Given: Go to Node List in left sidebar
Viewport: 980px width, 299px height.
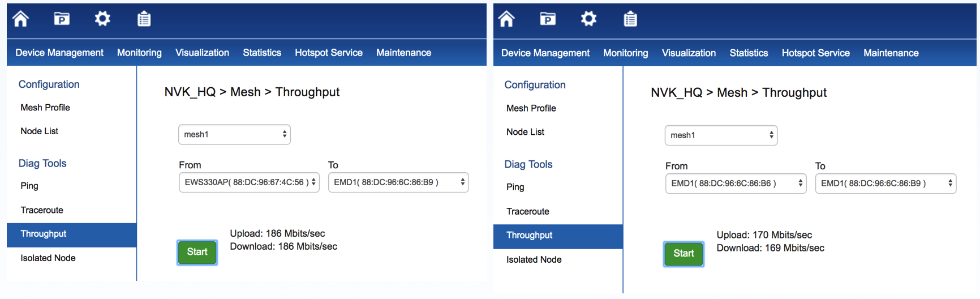Looking at the screenshot, I should point(40,131).
